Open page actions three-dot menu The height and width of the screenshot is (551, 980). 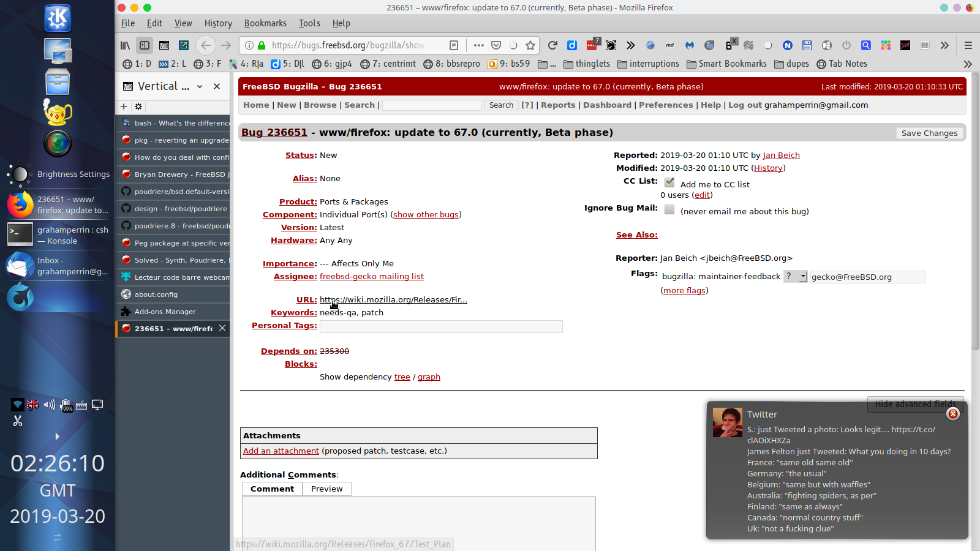(479, 45)
